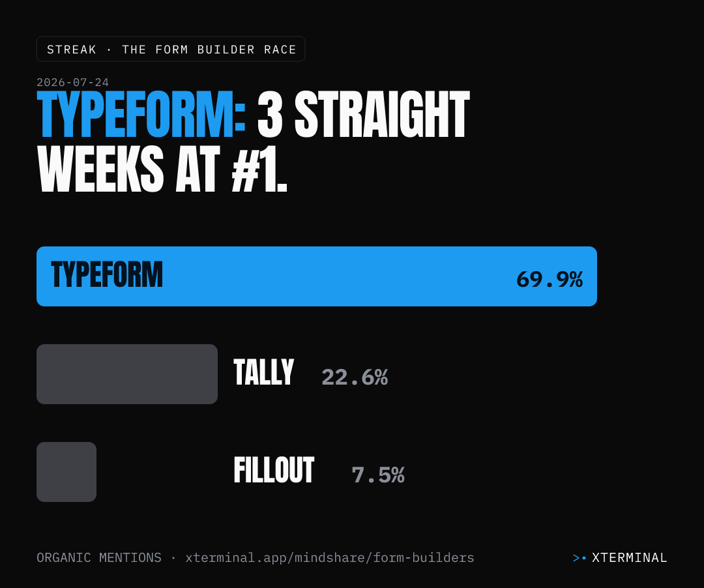Image resolution: width=704 pixels, height=588 pixels.
Task: Click the blue TYPEFORM: headline word
Action: click(x=141, y=115)
